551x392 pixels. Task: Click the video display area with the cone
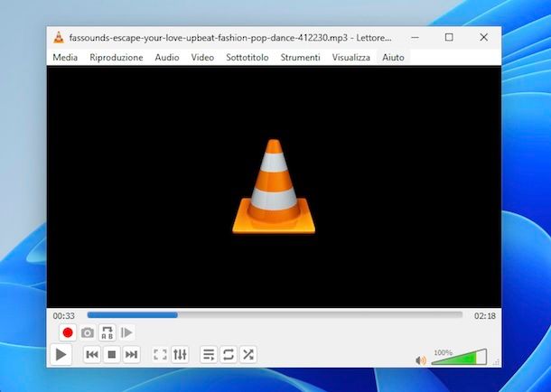click(x=274, y=186)
